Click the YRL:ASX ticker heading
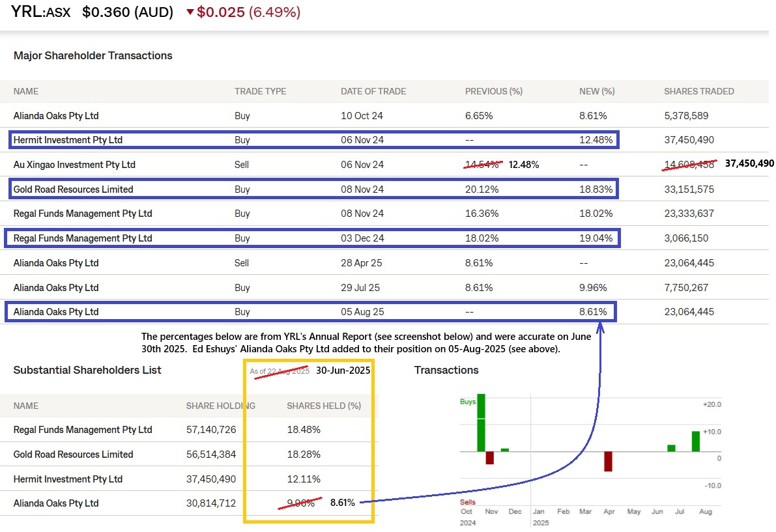 coord(40,12)
